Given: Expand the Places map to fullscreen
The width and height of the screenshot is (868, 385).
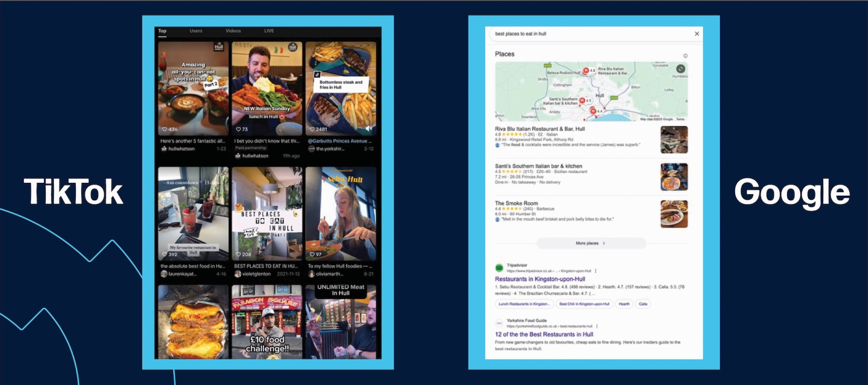Looking at the screenshot, I should pos(680,69).
